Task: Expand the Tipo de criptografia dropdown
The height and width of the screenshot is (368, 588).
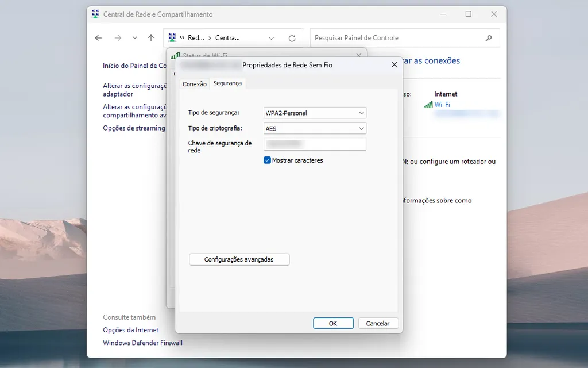Action: (315, 129)
